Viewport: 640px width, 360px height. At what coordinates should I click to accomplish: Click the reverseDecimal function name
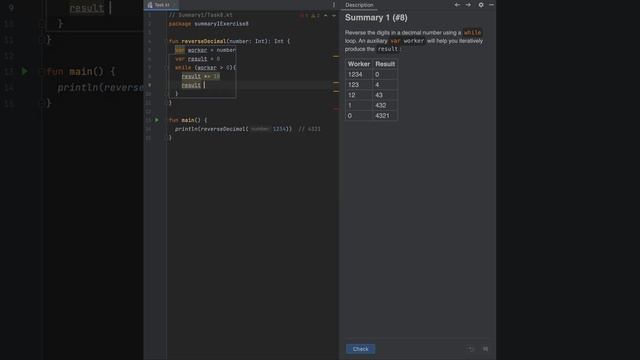coord(204,41)
